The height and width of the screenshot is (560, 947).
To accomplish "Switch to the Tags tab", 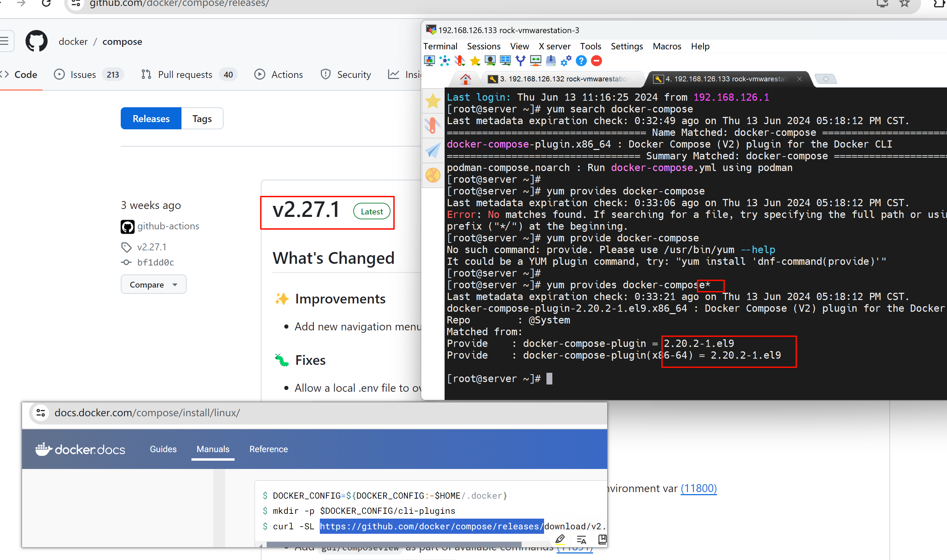I will [202, 119].
